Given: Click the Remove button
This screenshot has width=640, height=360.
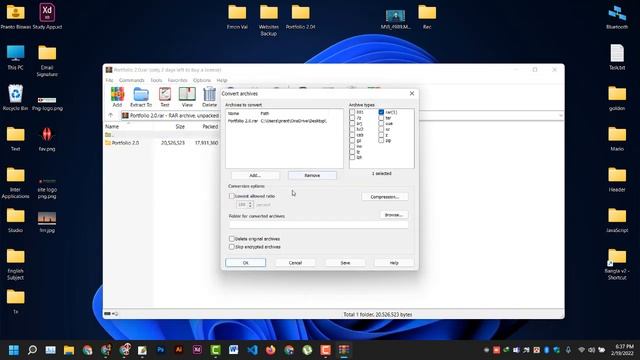Looking at the screenshot, I should (x=312, y=176).
